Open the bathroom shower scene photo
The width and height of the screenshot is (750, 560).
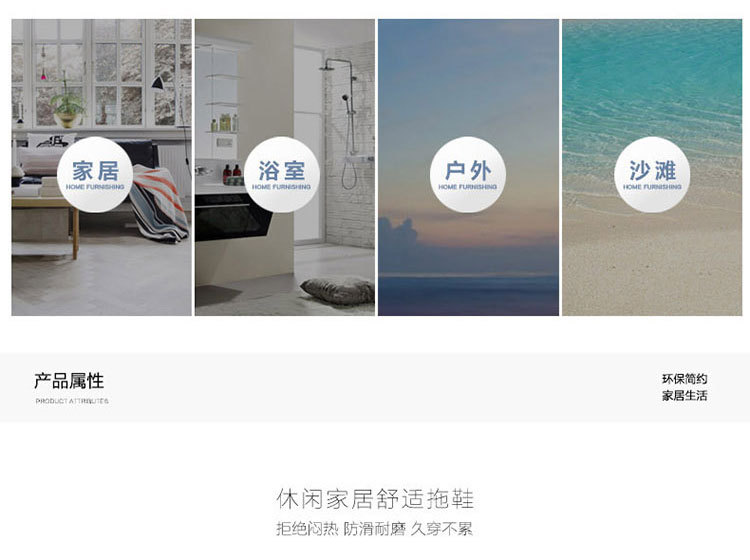(285, 167)
